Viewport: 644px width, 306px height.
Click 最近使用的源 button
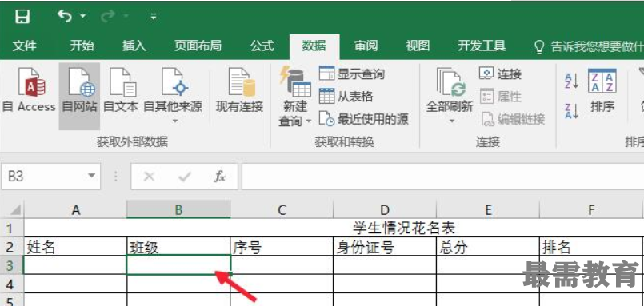[364, 119]
